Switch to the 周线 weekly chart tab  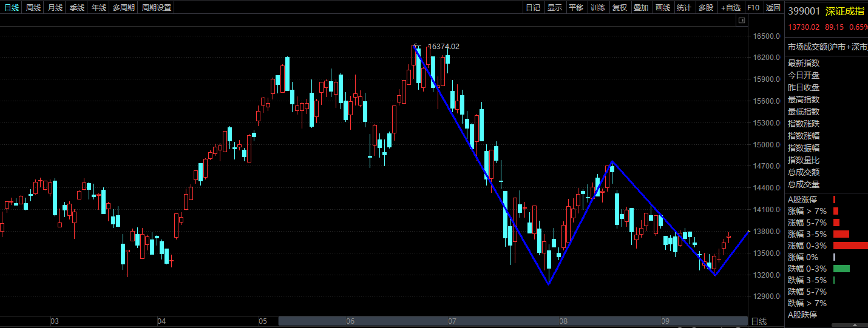coord(33,7)
